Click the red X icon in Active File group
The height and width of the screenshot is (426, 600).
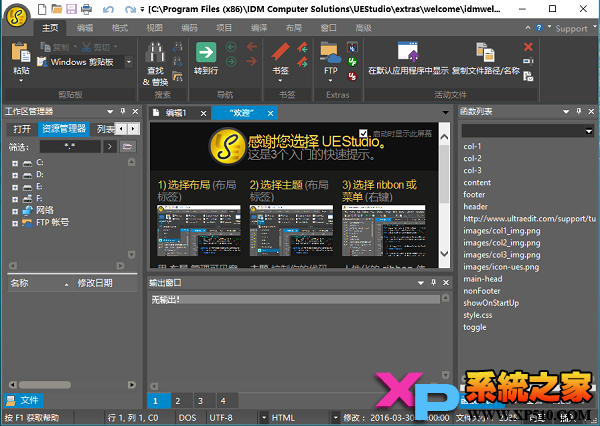[x=528, y=47]
